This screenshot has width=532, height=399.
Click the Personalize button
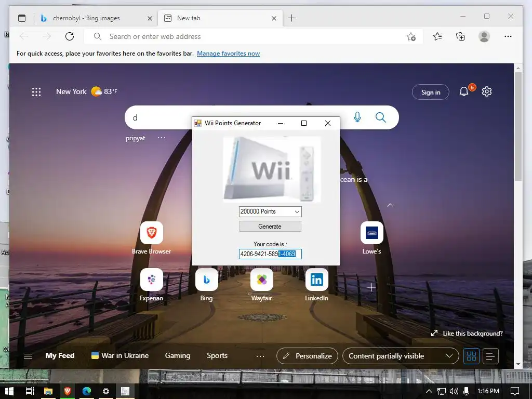(308, 356)
